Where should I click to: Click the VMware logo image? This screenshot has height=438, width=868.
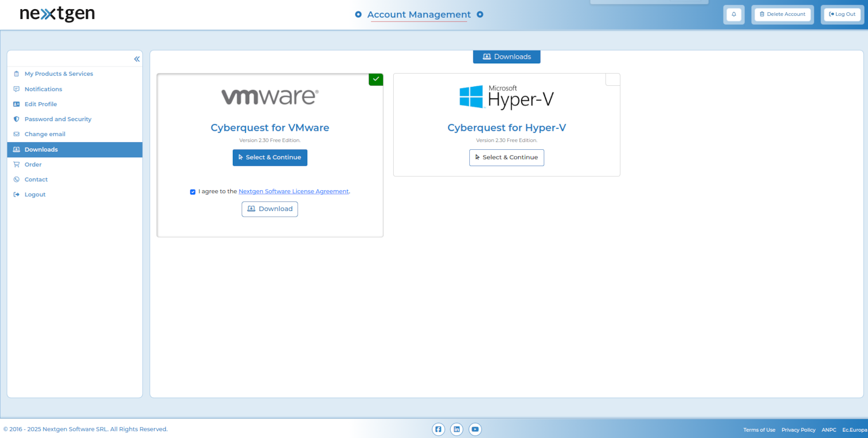pos(270,97)
